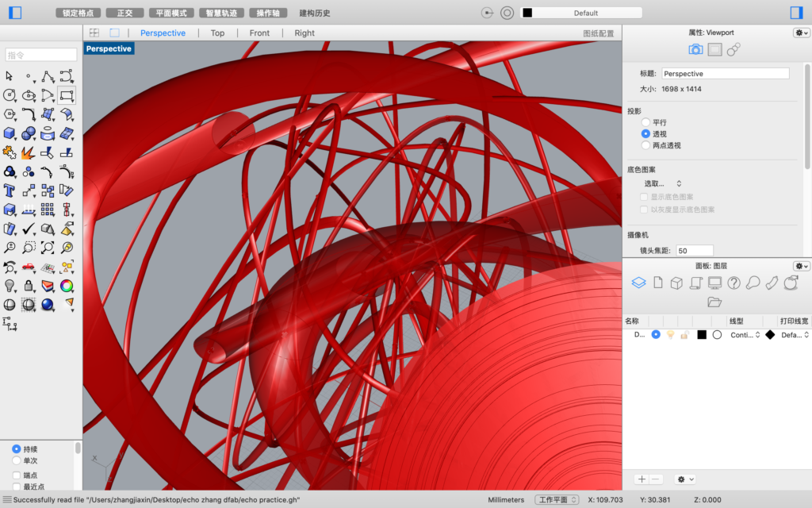
Task: Enable 端点 endpoint snap checkbox
Action: (17, 475)
